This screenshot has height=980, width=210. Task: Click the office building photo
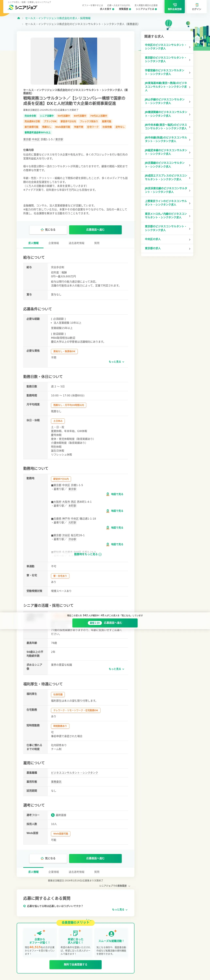click(75, 61)
